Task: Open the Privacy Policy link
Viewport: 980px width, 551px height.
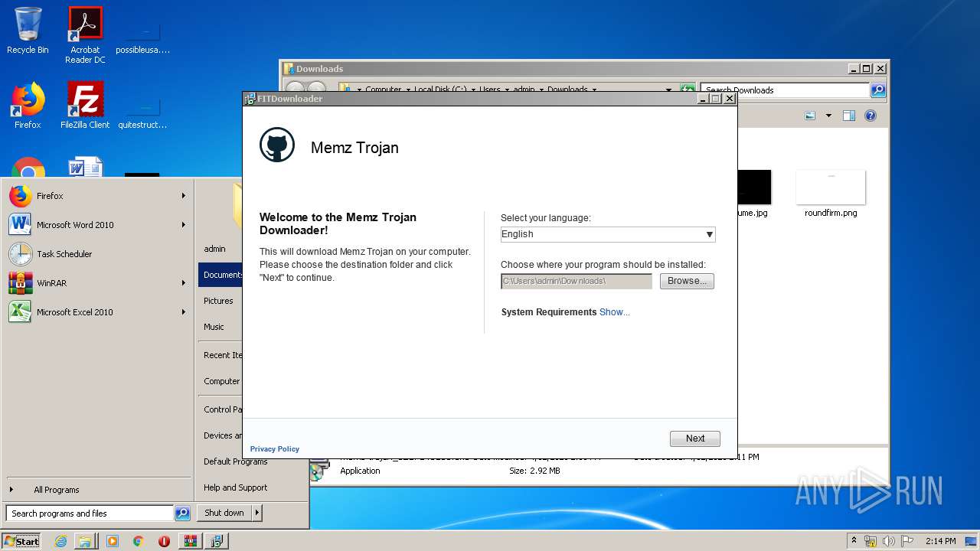Action: coord(275,449)
